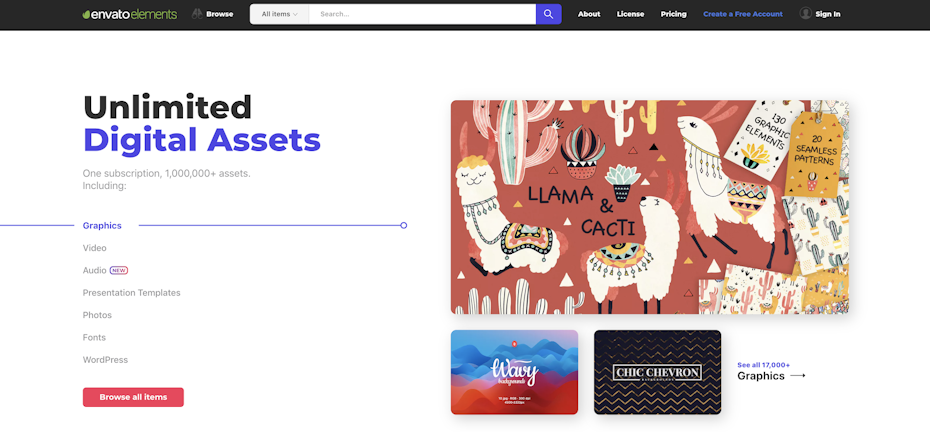Open the About page

pyautogui.click(x=589, y=14)
